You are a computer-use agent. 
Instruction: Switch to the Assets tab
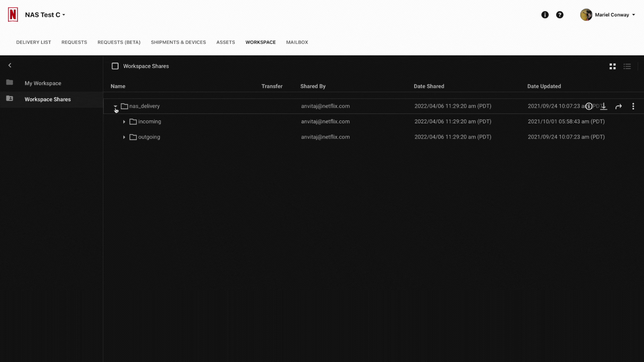tap(225, 42)
